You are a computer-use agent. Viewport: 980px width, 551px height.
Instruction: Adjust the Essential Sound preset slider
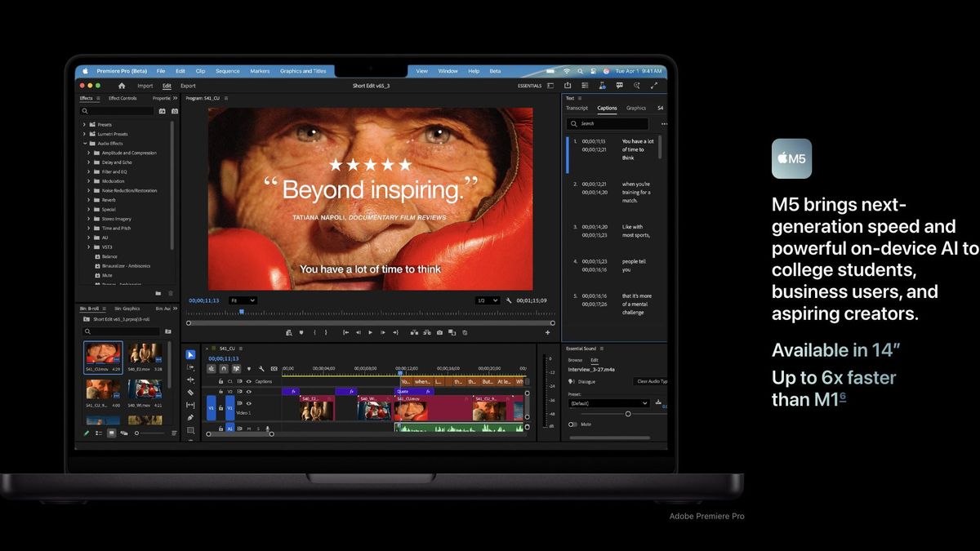(x=627, y=414)
